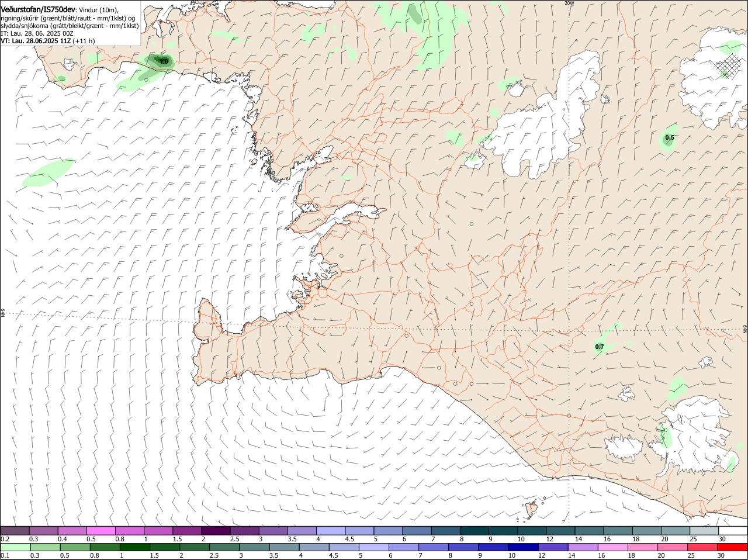Pick the upper legend swatch starting at 0.2
The height and width of the screenshot is (560, 748).
click(x=15, y=531)
